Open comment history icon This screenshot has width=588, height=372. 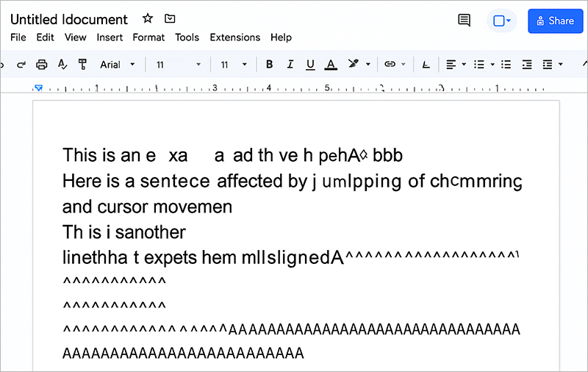(x=465, y=21)
